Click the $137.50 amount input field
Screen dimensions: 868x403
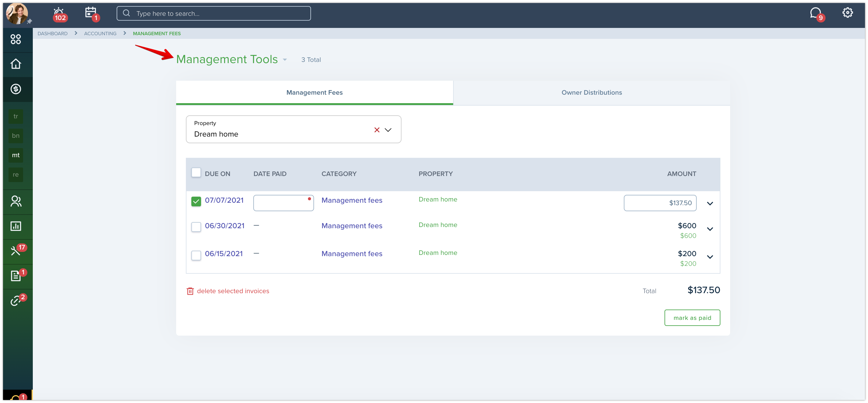tap(660, 203)
